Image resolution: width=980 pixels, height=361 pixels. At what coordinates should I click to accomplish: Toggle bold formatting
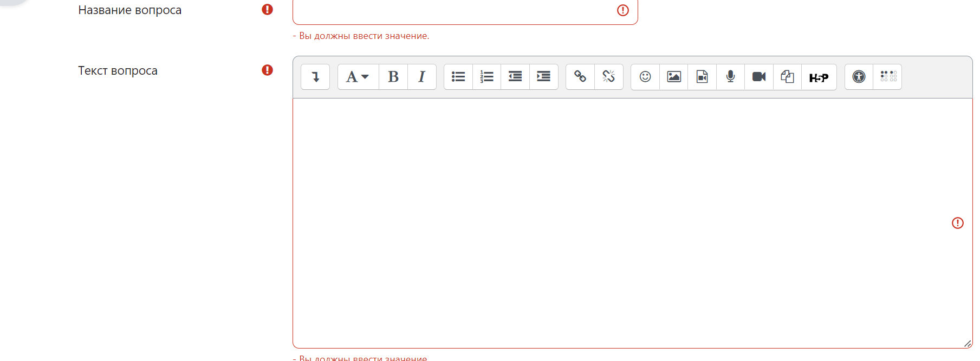(x=393, y=77)
